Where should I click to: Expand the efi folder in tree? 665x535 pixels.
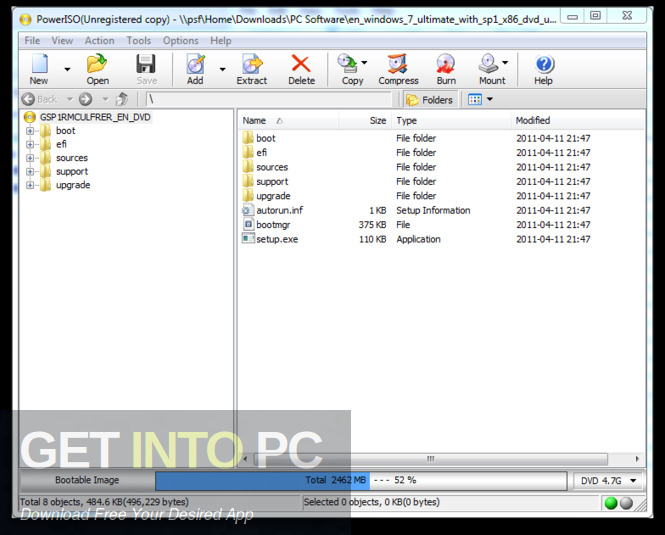pyautogui.click(x=30, y=144)
